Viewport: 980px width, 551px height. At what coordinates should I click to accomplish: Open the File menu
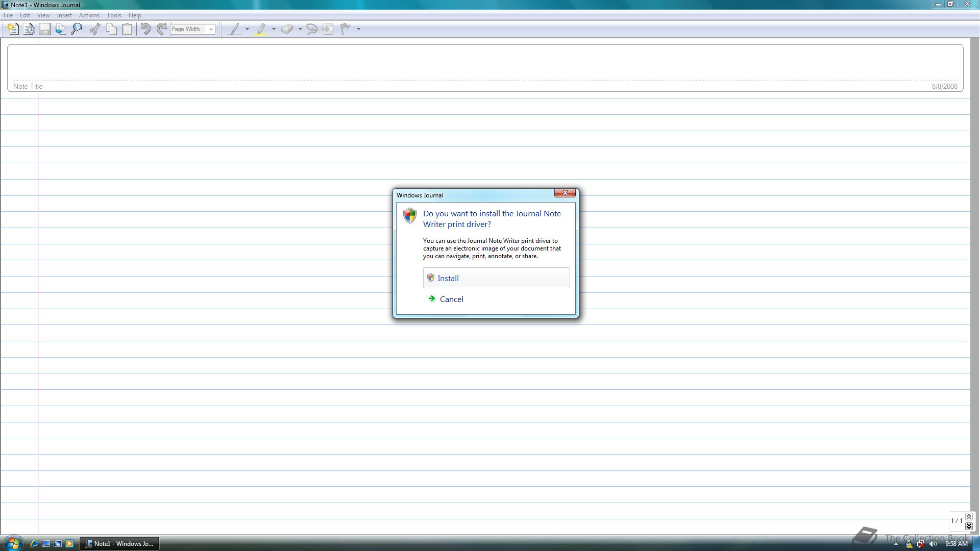[8, 15]
